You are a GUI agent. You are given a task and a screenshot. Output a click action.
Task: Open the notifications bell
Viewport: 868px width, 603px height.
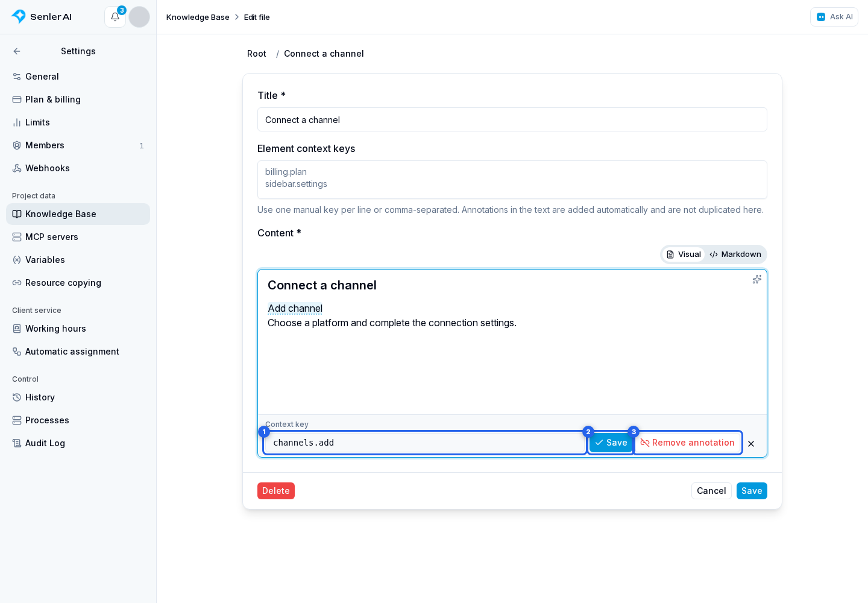(115, 17)
